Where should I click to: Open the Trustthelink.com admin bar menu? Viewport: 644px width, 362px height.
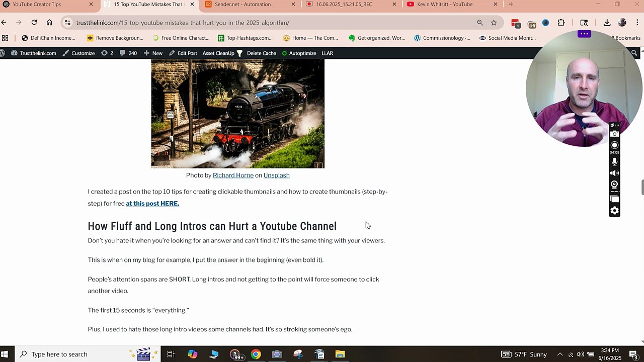click(x=33, y=53)
